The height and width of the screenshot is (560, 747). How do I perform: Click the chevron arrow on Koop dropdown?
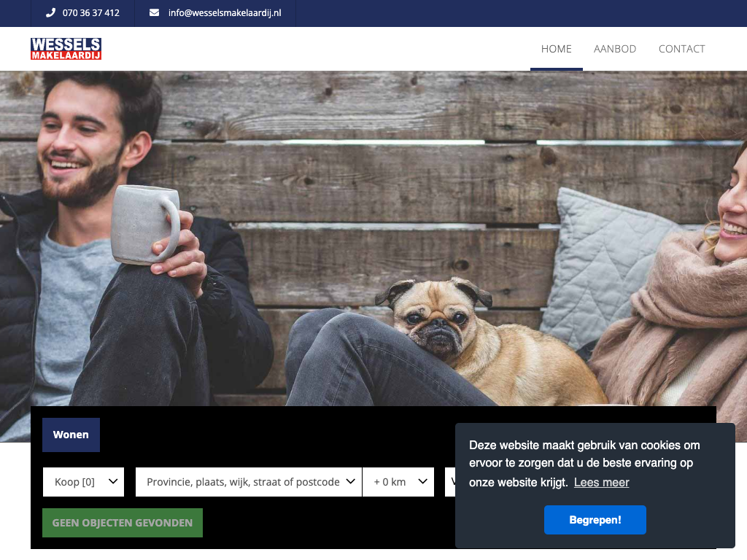(113, 482)
